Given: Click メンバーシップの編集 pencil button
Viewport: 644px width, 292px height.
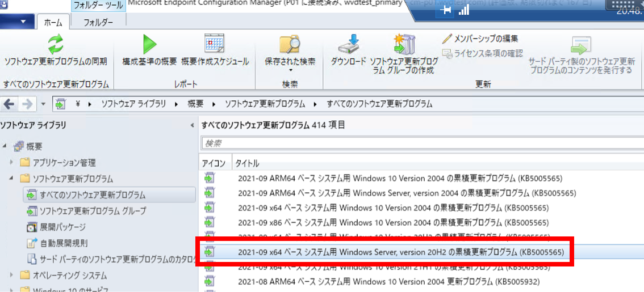Looking at the screenshot, I should [480, 39].
